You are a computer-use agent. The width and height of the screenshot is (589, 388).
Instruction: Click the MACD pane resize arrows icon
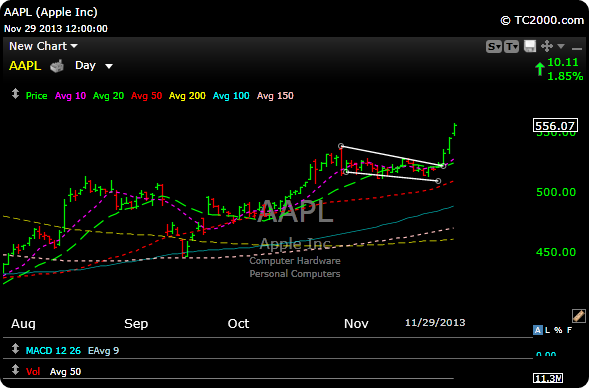coord(15,349)
